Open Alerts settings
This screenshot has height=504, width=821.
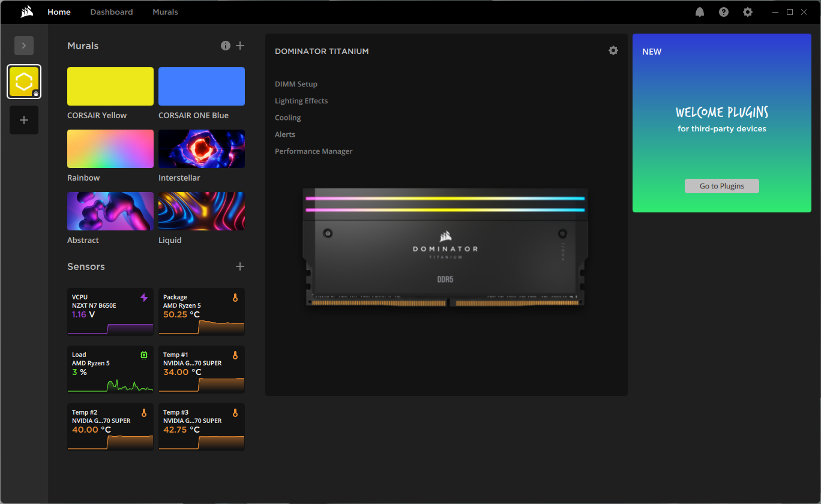pos(285,134)
